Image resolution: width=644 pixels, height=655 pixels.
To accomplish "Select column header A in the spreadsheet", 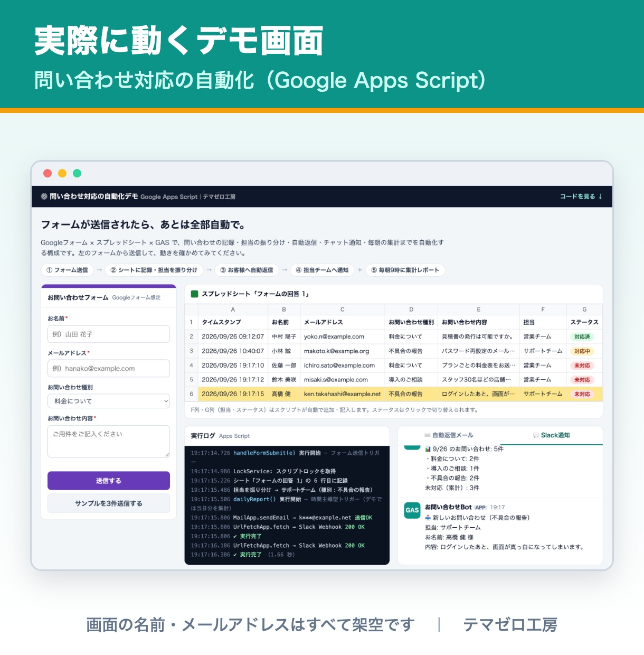I will click(x=233, y=310).
